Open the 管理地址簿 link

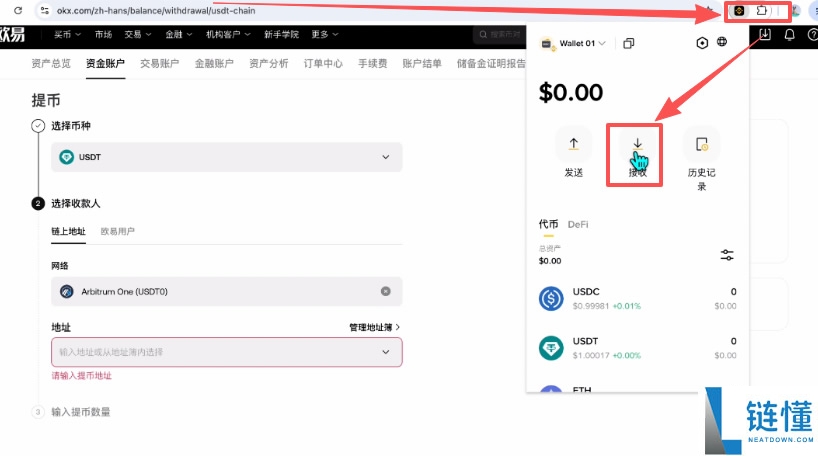374,327
